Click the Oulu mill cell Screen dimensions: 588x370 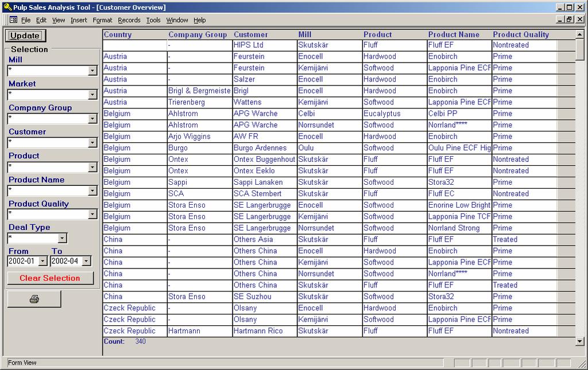pyautogui.click(x=330, y=148)
